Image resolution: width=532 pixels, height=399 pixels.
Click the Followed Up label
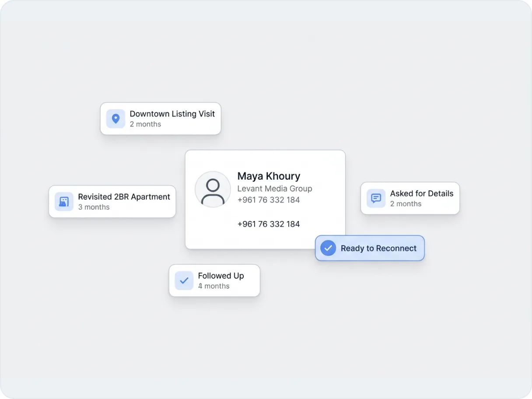click(x=220, y=276)
